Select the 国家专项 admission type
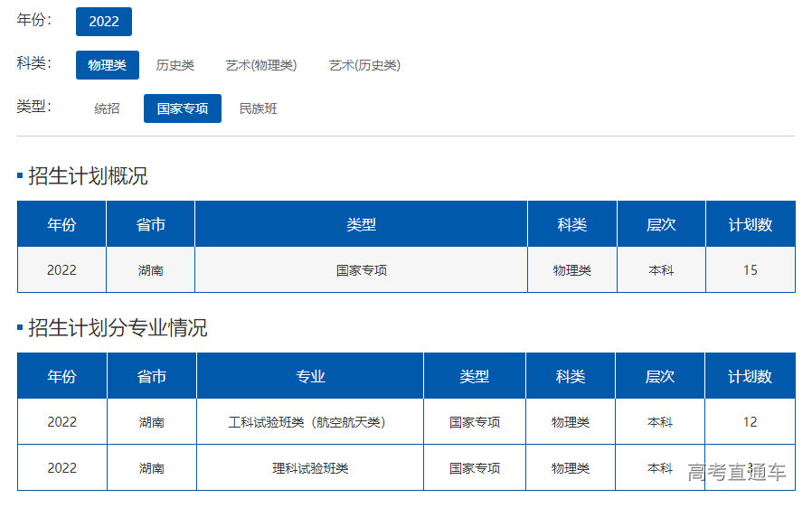 coord(182,108)
